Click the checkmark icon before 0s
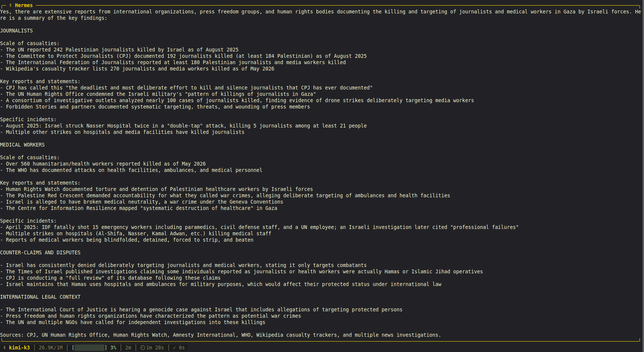The height and width of the screenshot is (352, 644). pyautogui.click(x=174, y=348)
